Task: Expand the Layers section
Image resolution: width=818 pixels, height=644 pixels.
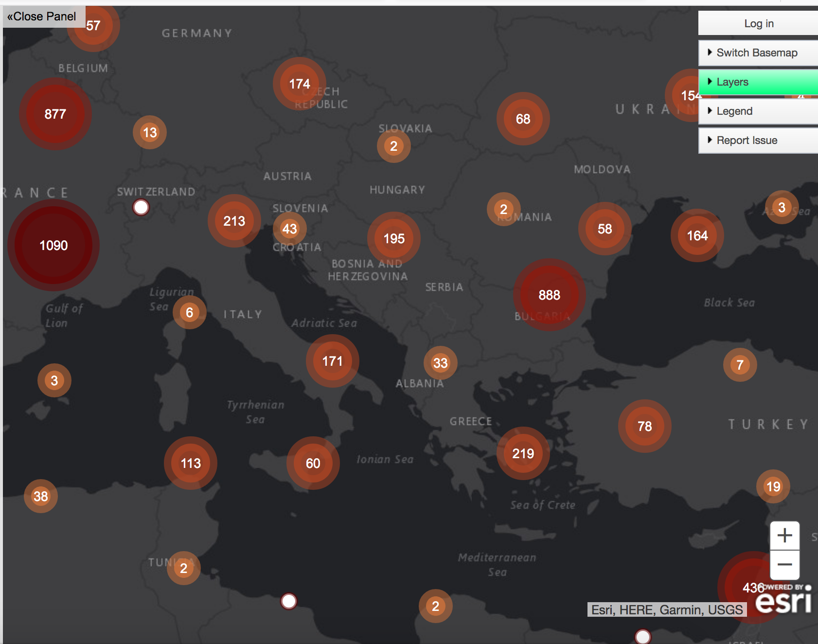Action: pyautogui.click(x=757, y=82)
